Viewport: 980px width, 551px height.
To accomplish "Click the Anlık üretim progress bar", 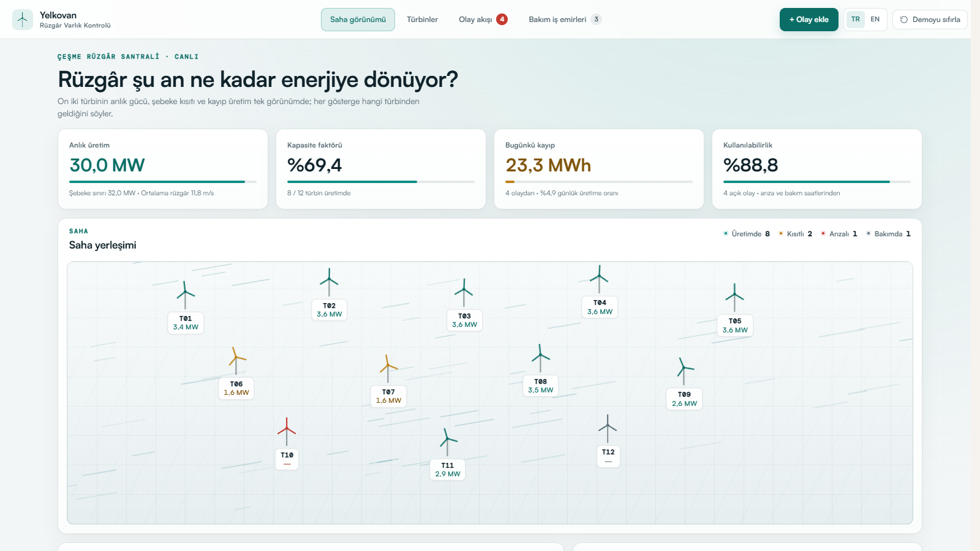I will pos(163,182).
